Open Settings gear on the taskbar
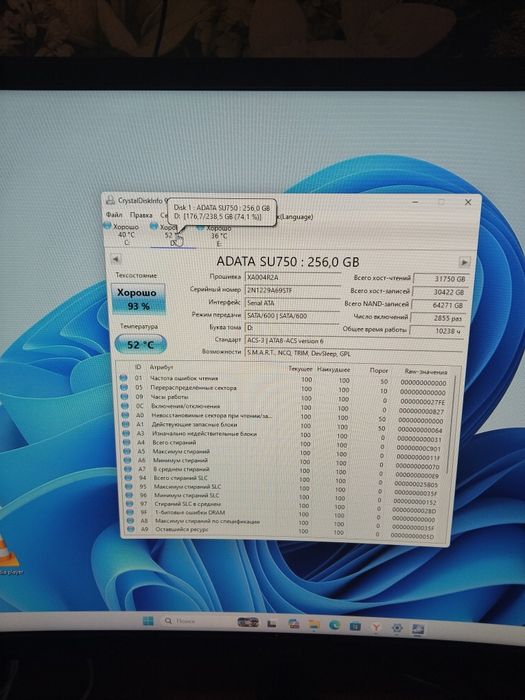The image size is (525, 700). [x=397, y=628]
